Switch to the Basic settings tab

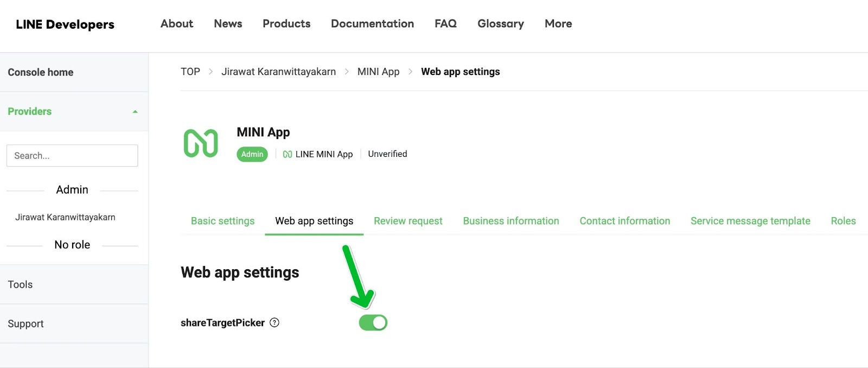point(222,221)
